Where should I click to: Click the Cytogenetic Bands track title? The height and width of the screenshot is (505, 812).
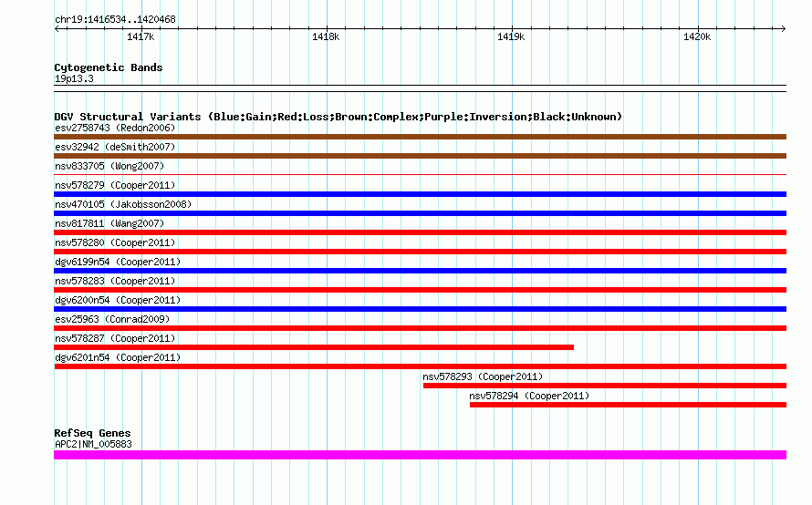click(x=109, y=67)
